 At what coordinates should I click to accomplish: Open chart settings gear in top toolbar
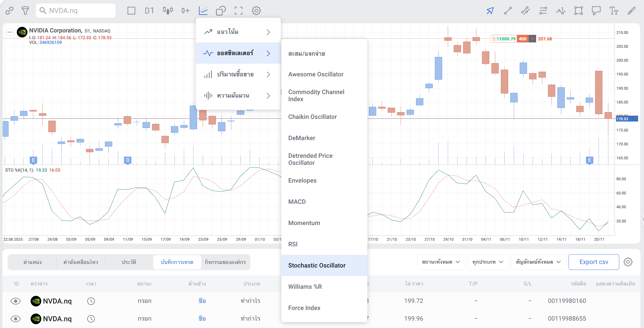(x=256, y=11)
